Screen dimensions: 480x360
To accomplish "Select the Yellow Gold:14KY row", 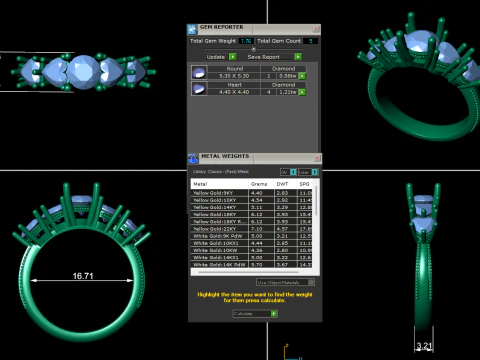I will tap(252, 207).
